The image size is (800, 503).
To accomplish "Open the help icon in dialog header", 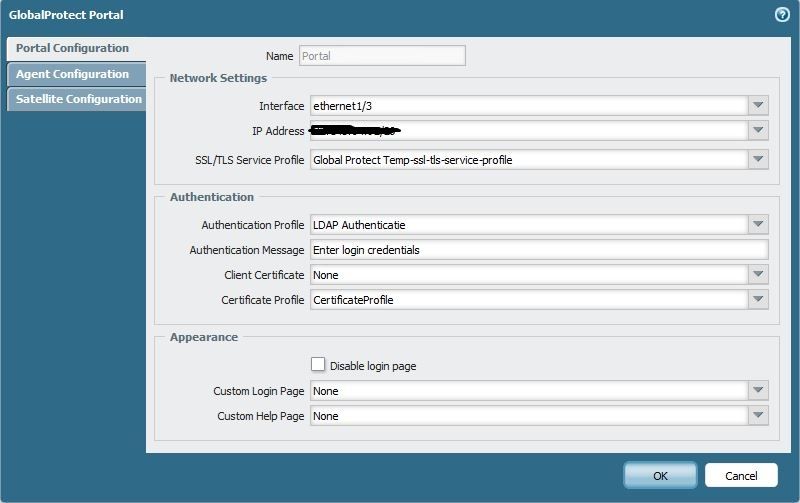I will (782, 15).
